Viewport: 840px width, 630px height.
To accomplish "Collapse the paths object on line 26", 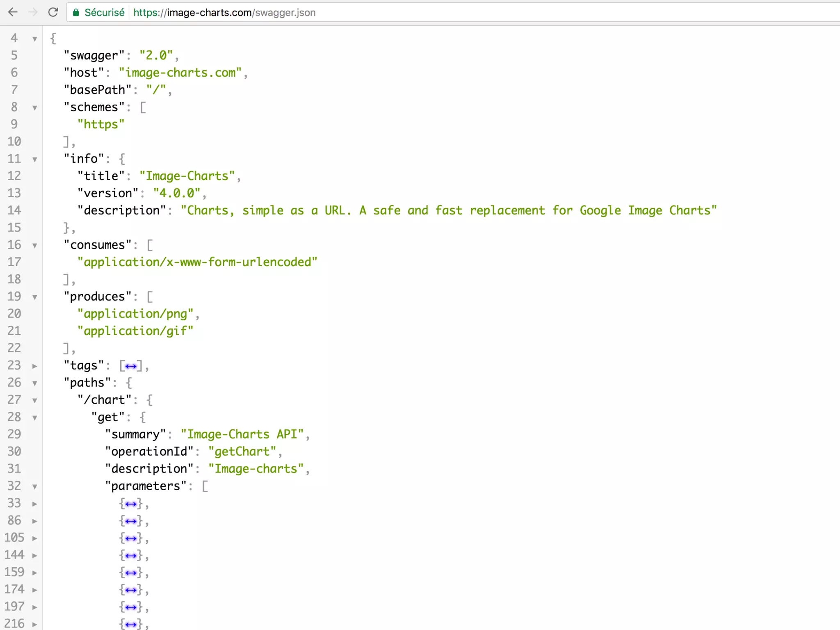I will (x=35, y=383).
